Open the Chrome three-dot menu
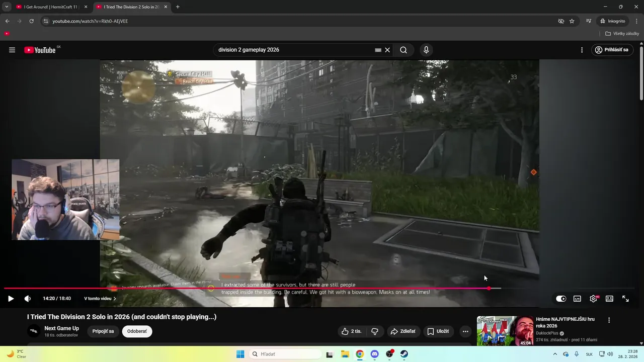Screen dimensions: 644x362 click(x=636, y=21)
